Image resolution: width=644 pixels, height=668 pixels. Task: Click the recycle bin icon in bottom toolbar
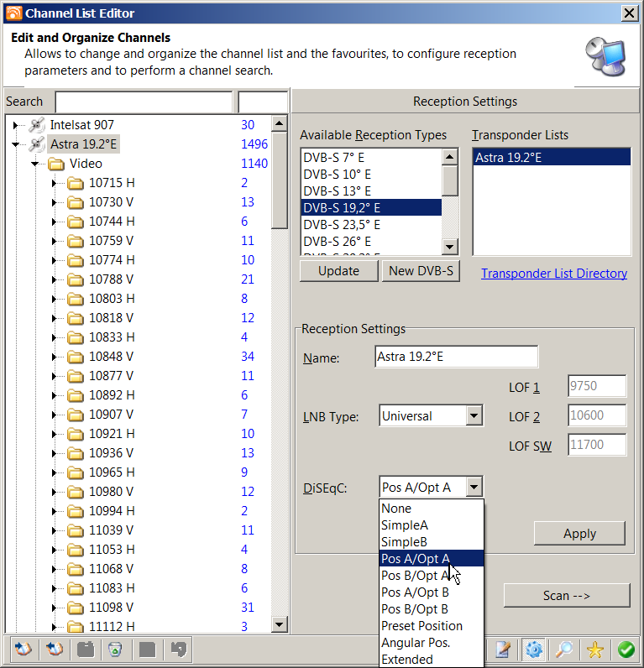[x=115, y=649]
